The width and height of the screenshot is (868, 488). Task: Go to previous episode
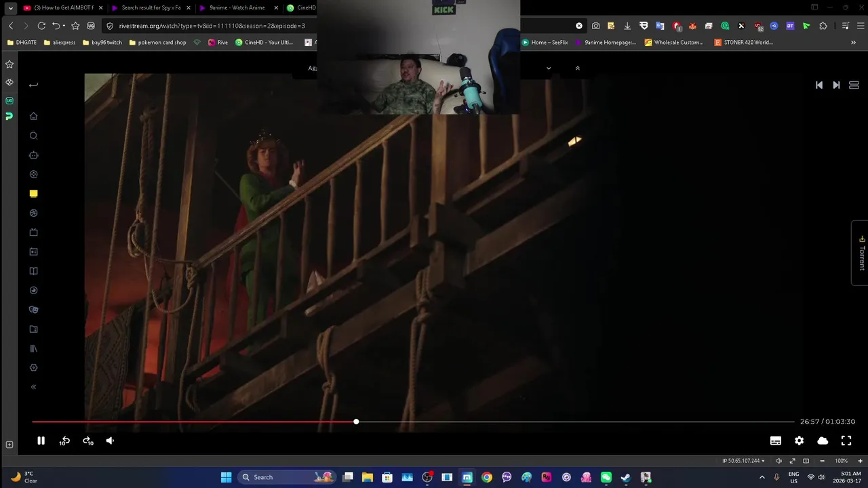click(819, 85)
